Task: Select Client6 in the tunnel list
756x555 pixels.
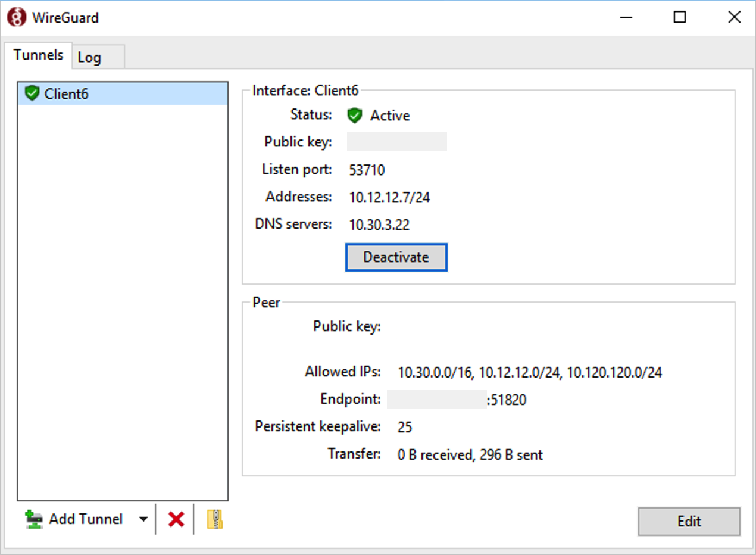Action: [x=123, y=93]
